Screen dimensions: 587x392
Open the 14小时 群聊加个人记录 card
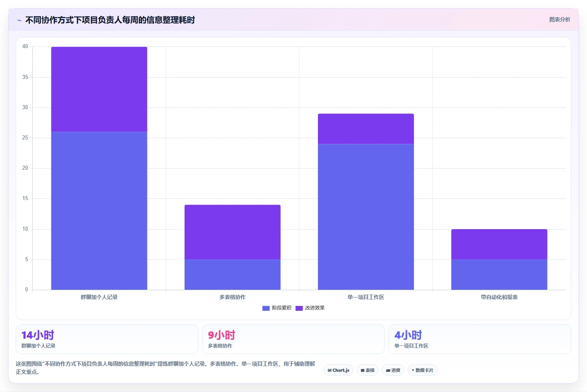tap(107, 339)
